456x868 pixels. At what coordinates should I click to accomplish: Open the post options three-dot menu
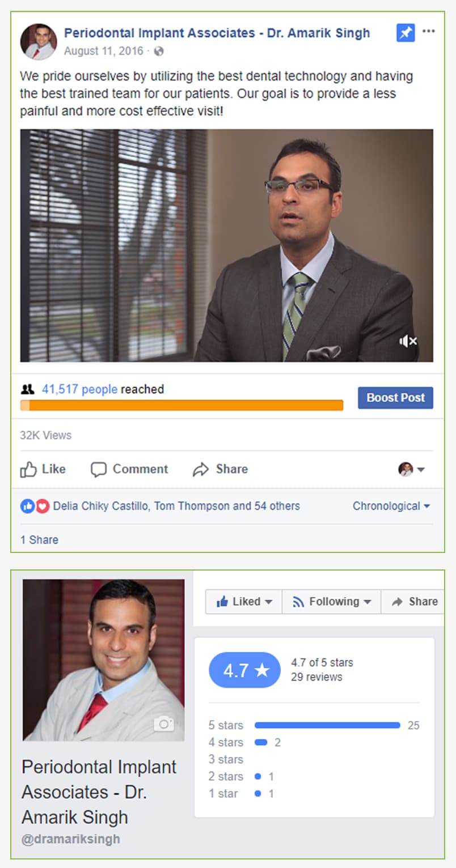click(x=429, y=31)
